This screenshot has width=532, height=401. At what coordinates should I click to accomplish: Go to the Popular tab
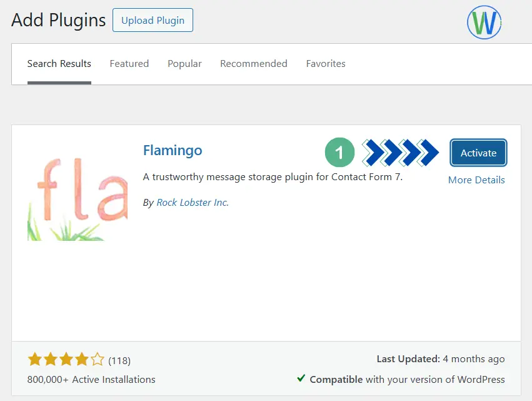pyautogui.click(x=184, y=64)
